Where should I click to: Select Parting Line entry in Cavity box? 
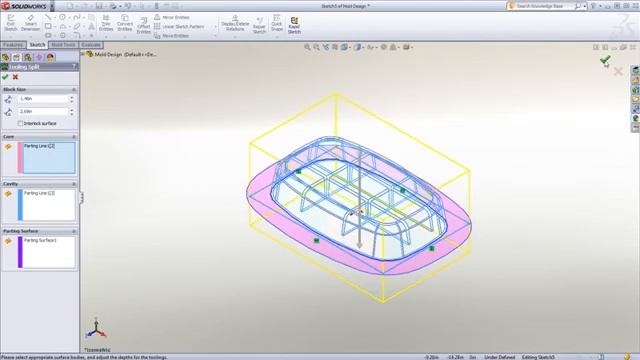tap(39, 193)
